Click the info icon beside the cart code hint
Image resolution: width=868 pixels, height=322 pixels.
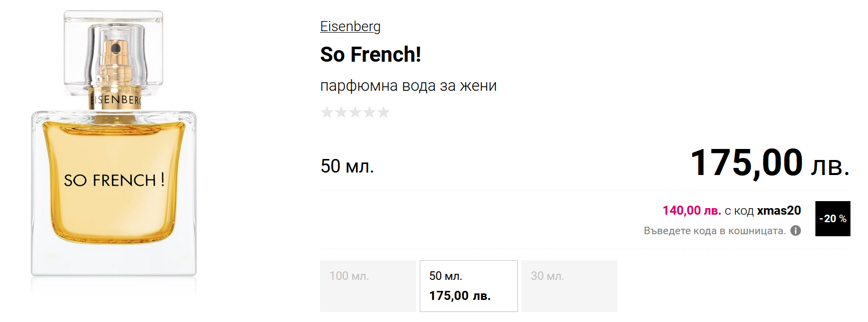pyautogui.click(x=795, y=231)
